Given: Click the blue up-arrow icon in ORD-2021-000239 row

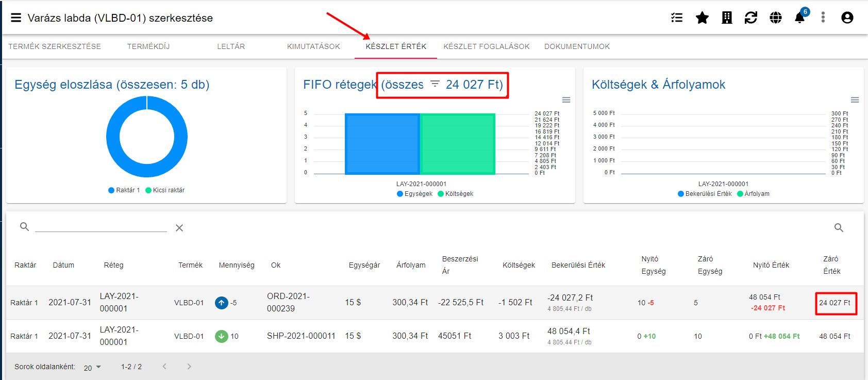Looking at the screenshot, I should point(222,303).
